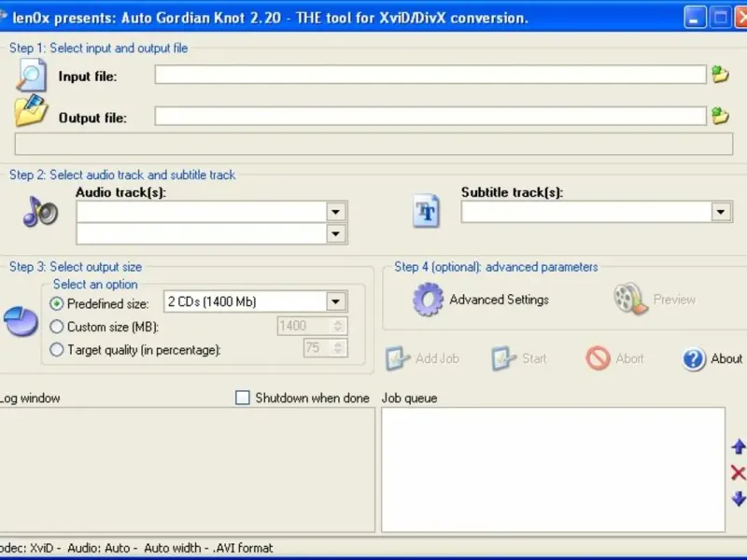Click the Log window area
The width and height of the screenshot is (747, 560).
click(x=187, y=469)
